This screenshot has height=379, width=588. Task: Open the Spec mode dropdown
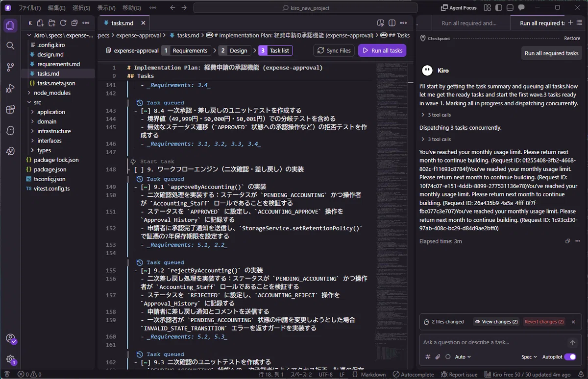point(529,357)
